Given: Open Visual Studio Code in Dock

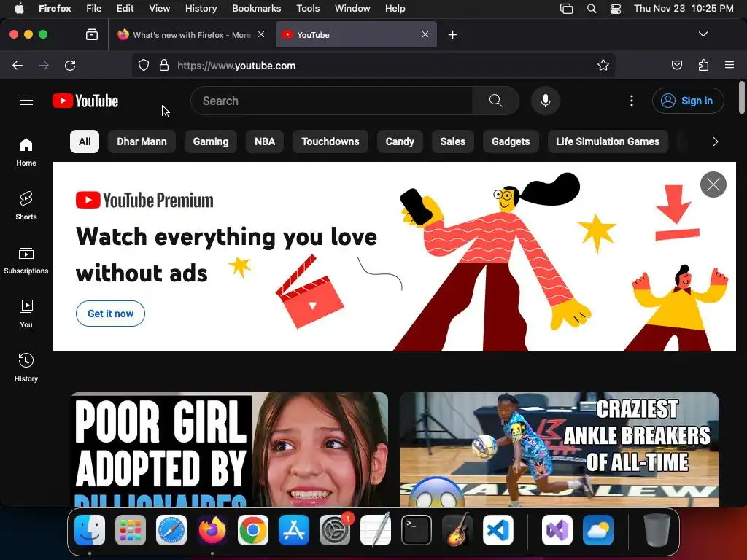Looking at the screenshot, I should (x=498, y=530).
